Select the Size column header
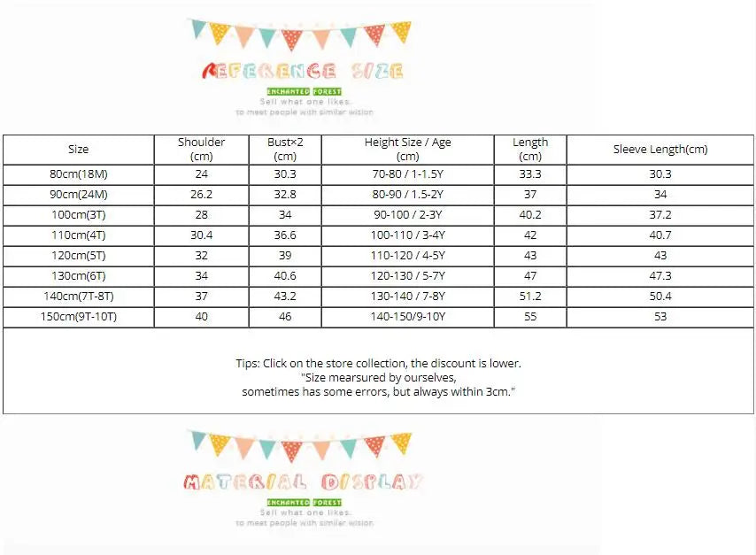Image resolution: width=756 pixels, height=555 pixels. (78, 150)
